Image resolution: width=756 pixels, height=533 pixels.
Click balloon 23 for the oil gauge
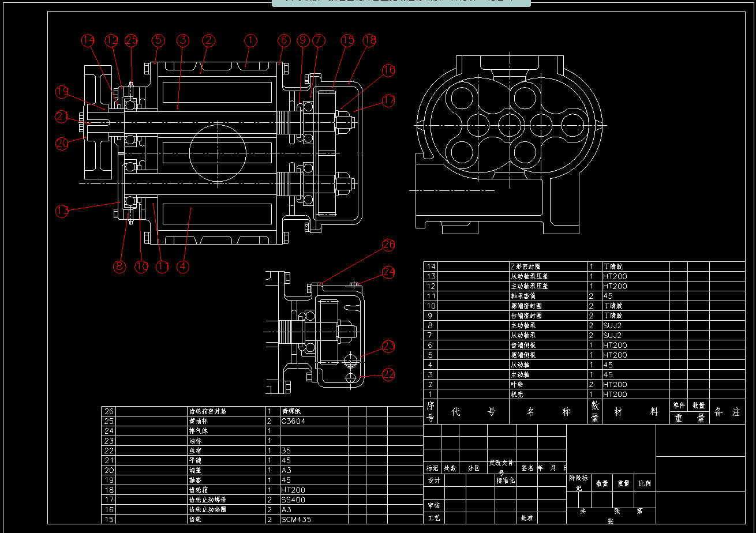pos(388,346)
